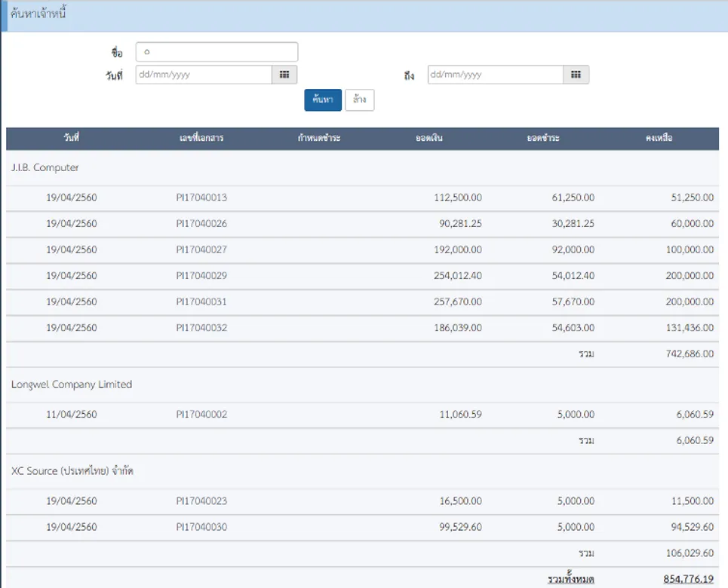The image size is (728, 588).
Task: Sort by เลขที่เอกสาร column header
Action: coord(201,139)
